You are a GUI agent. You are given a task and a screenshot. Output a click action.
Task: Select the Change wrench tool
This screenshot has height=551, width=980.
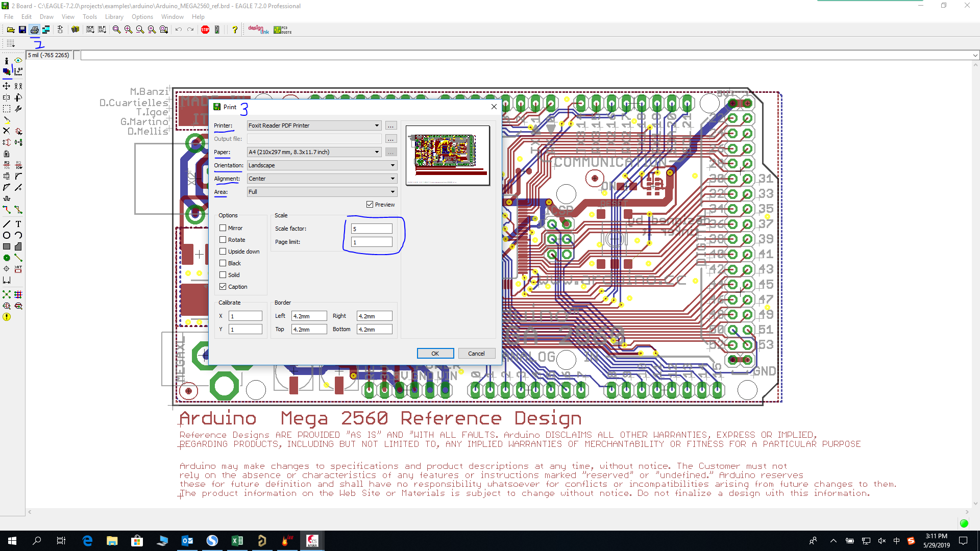point(18,109)
